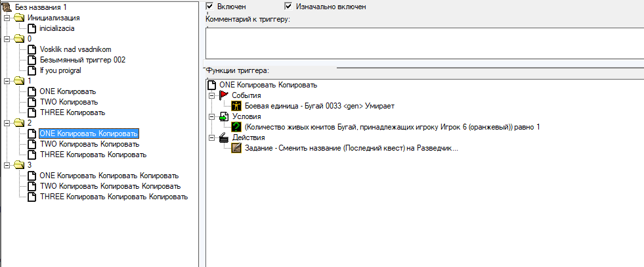Click inside the trigger comment text box
Screen dimensions: 644x267
(x=425, y=43)
